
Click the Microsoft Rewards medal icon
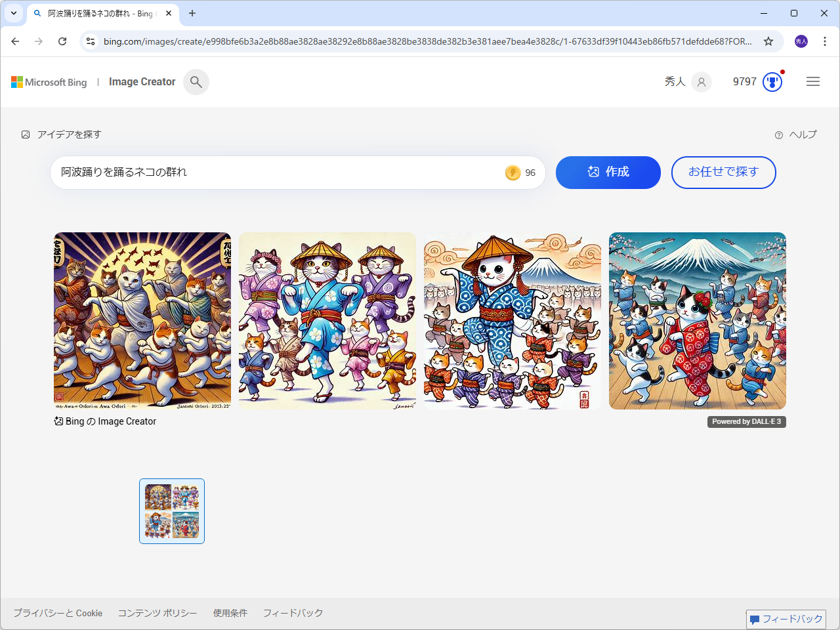point(772,81)
